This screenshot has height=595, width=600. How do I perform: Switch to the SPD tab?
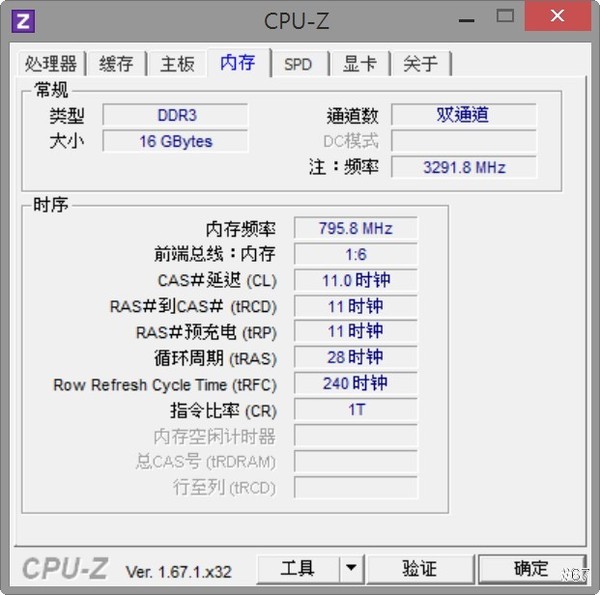(x=298, y=64)
